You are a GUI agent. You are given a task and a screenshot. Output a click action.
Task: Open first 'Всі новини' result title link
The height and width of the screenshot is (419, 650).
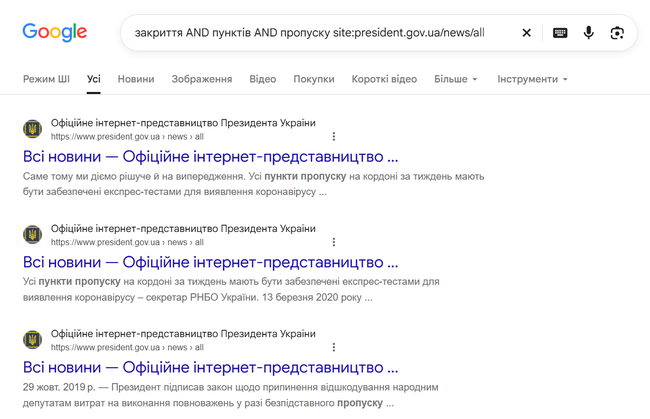pyautogui.click(x=211, y=157)
